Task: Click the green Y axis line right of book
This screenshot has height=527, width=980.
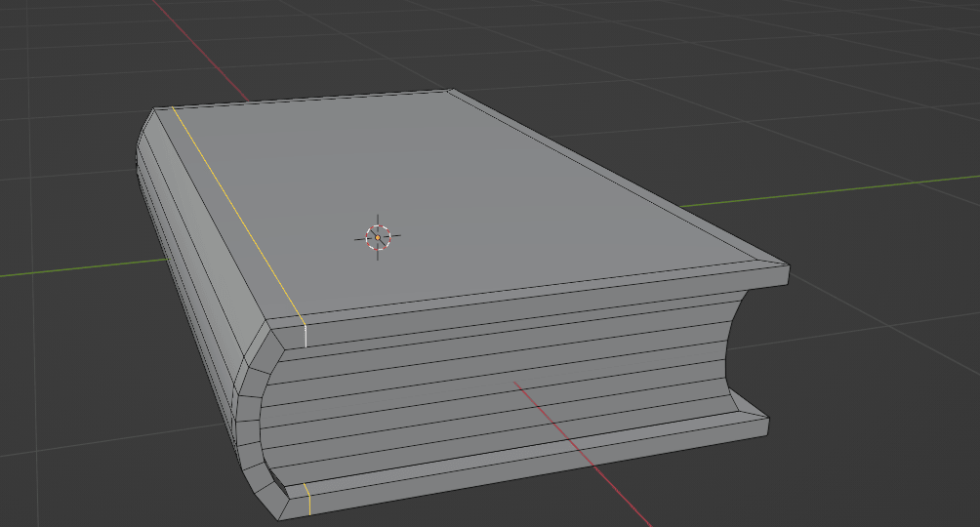Action: 859,187
